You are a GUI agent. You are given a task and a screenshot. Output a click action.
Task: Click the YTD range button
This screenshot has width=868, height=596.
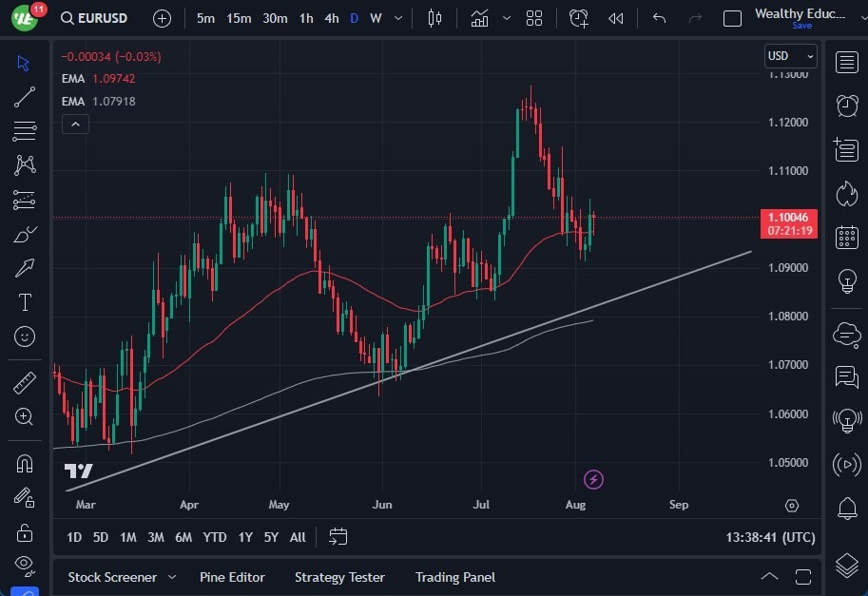pos(214,537)
